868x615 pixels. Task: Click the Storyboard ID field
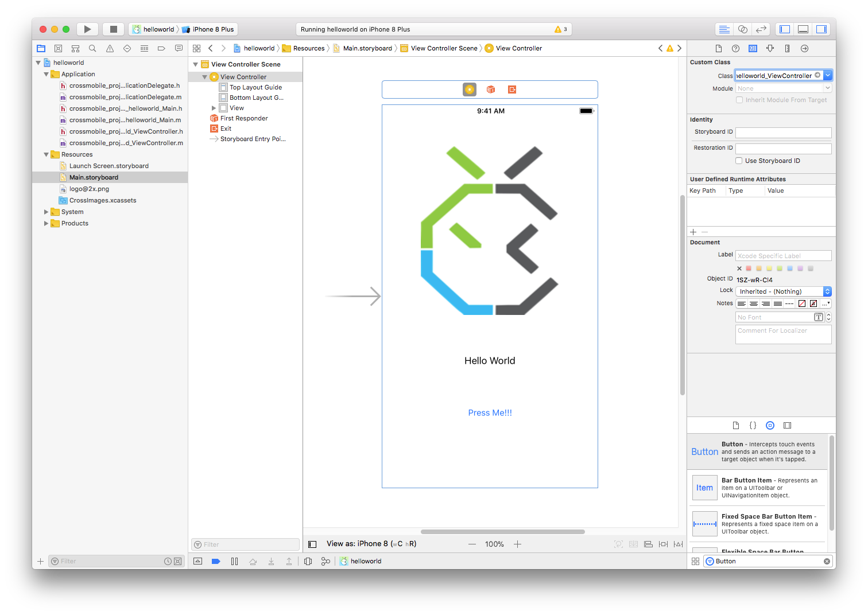click(784, 133)
